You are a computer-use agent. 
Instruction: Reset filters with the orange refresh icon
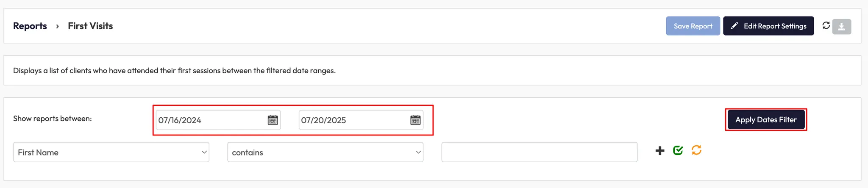[696, 150]
